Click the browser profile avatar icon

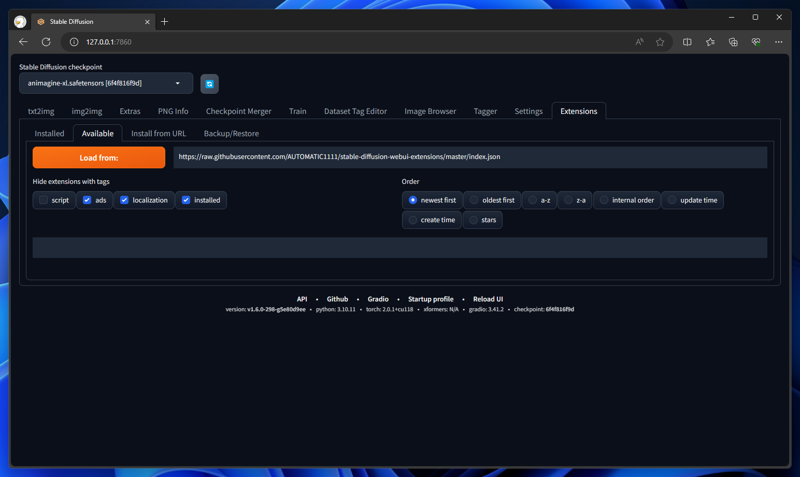coord(20,21)
